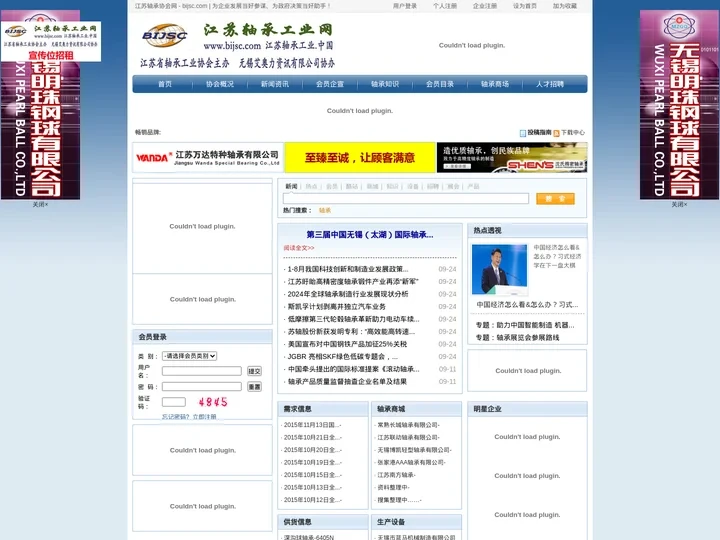Focus the main search text field
The height and width of the screenshot is (540, 720).
[406, 198]
